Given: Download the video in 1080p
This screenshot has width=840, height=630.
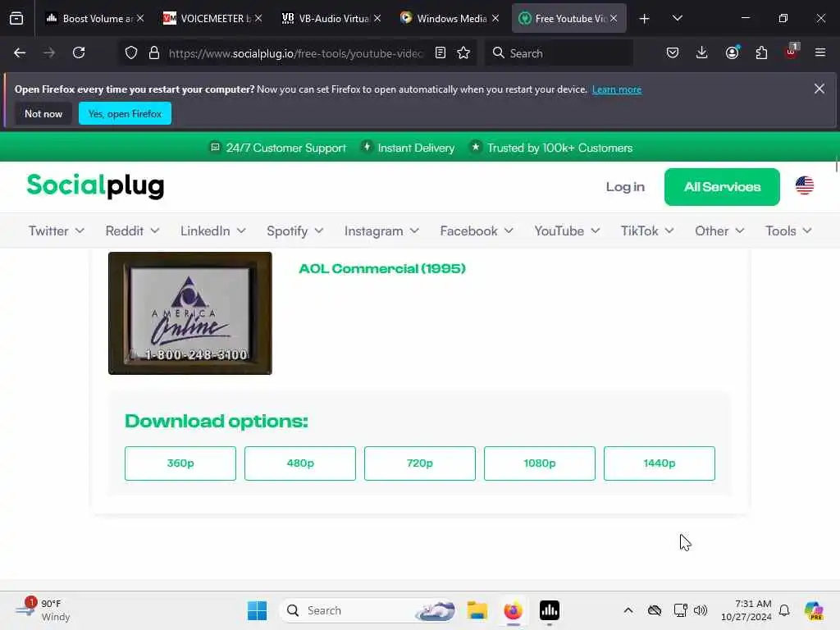Looking at the screenshot, I should pyautogui.click(x=540, y=463).
